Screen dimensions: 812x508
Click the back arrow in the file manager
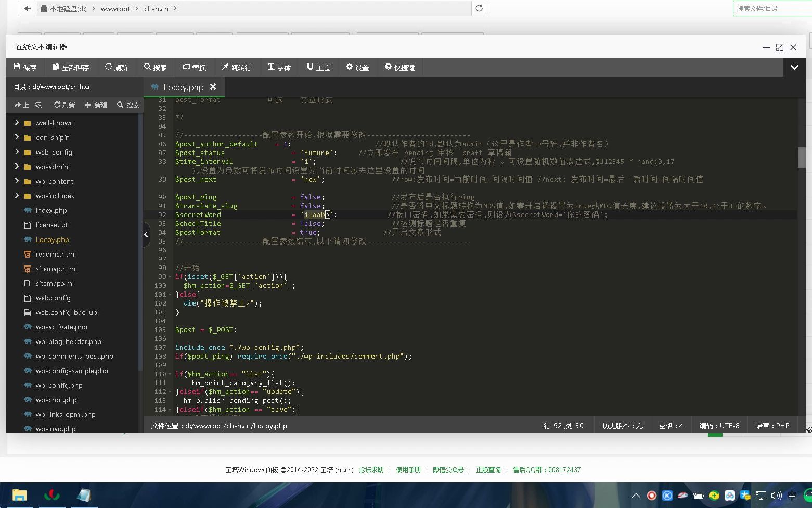[28, 8]
